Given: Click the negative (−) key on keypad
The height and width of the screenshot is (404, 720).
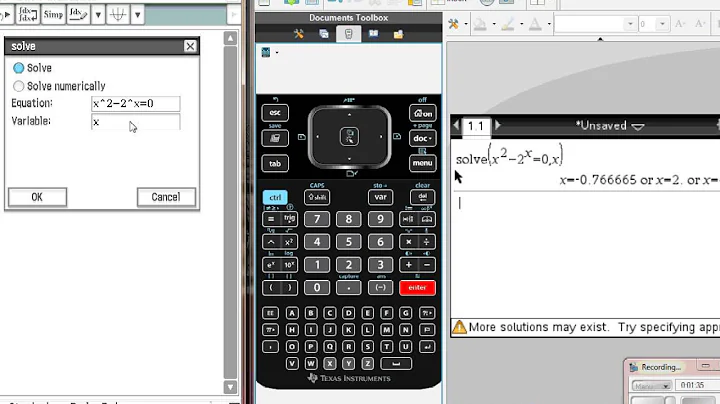Looking at the screenshot, I should tap(381, 288).
